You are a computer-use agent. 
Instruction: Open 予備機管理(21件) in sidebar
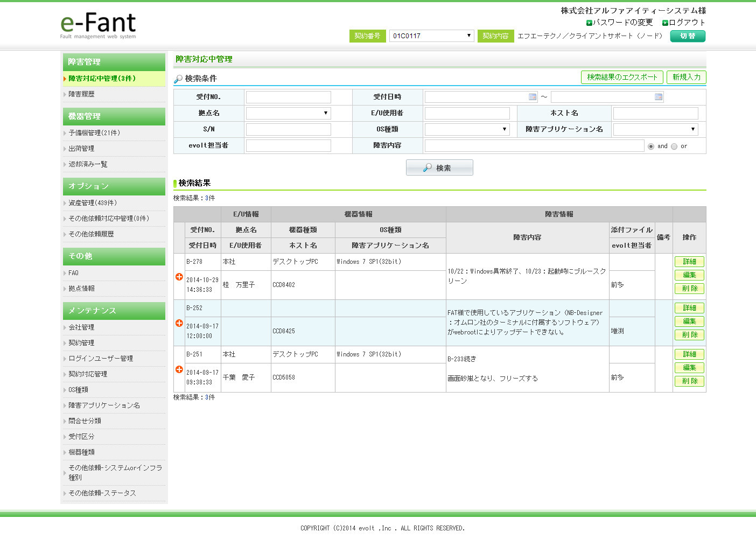(94, 133)
